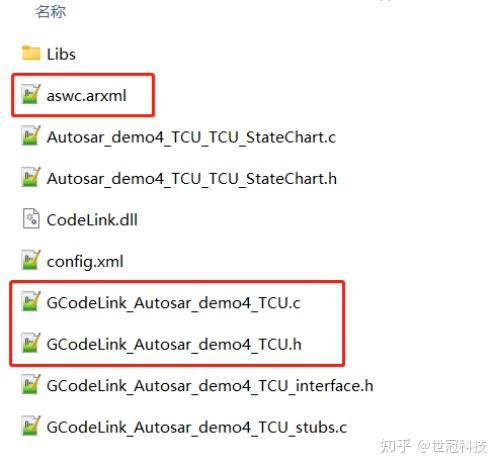Select the Libs folder name
The height and width of the screenshot is (468, 499).
pyautogui.click(x=61, y=54)
